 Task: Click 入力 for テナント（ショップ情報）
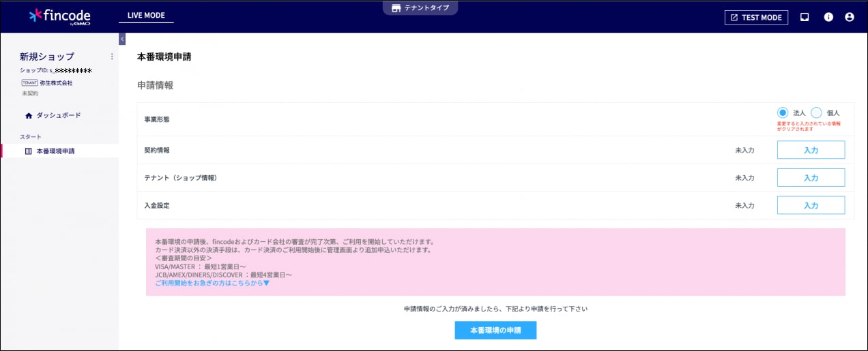tap(811, 178)
